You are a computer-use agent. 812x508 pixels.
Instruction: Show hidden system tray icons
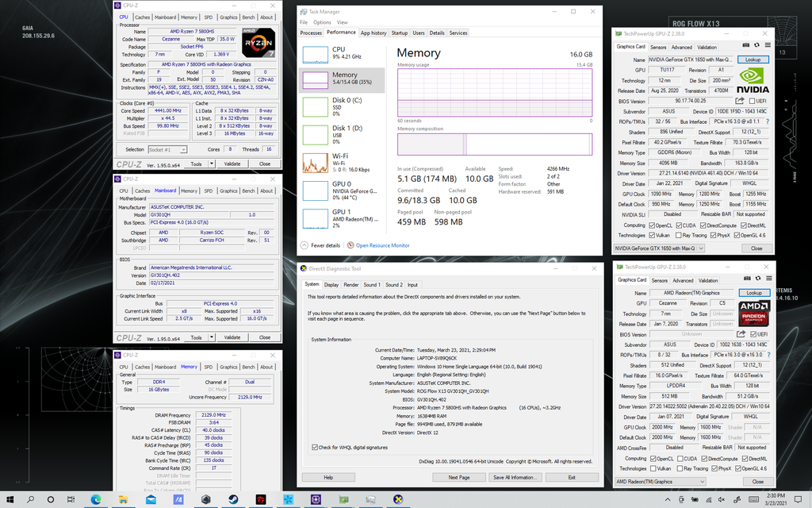click(668, 500)
